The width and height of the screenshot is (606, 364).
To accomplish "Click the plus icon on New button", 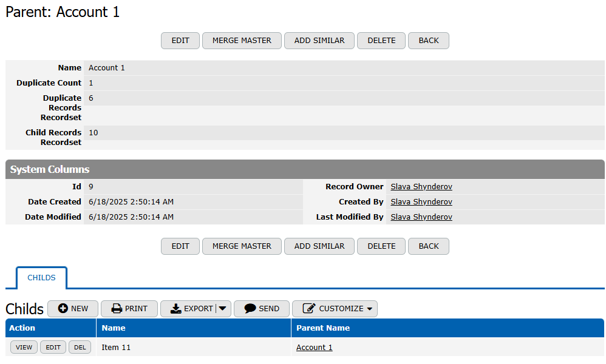I will 63,309.
